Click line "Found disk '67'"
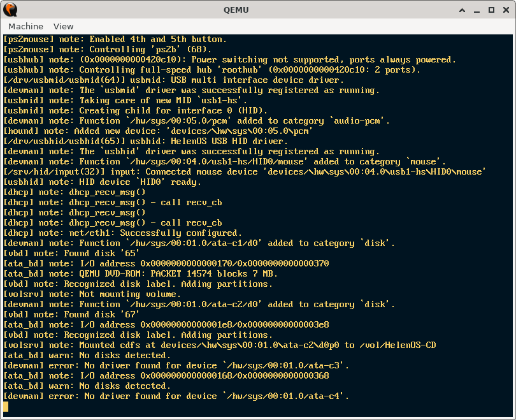Viewport: 516px width, 420px height. [72, 315]
